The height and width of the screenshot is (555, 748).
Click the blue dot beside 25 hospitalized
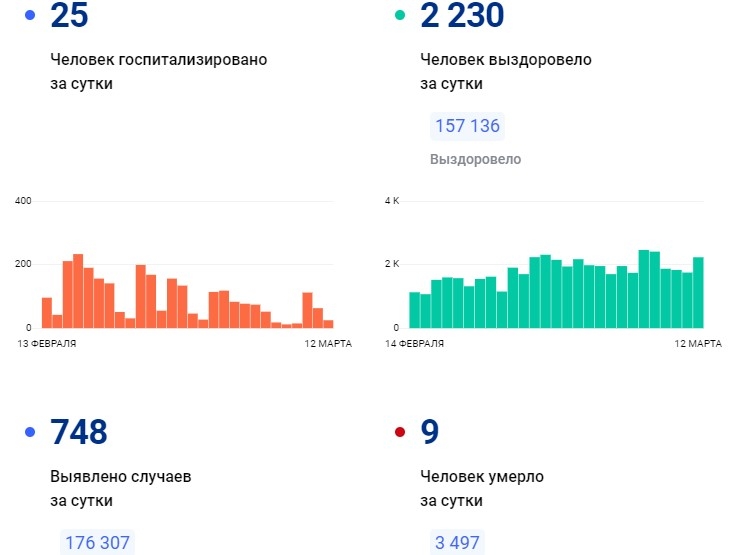[x=30, y=16]
